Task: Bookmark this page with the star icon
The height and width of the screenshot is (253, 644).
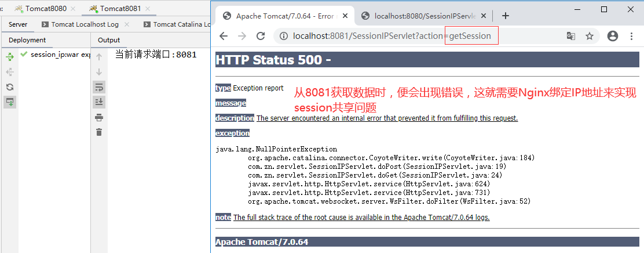Action: pyautogui.click(x=590, y=36)
